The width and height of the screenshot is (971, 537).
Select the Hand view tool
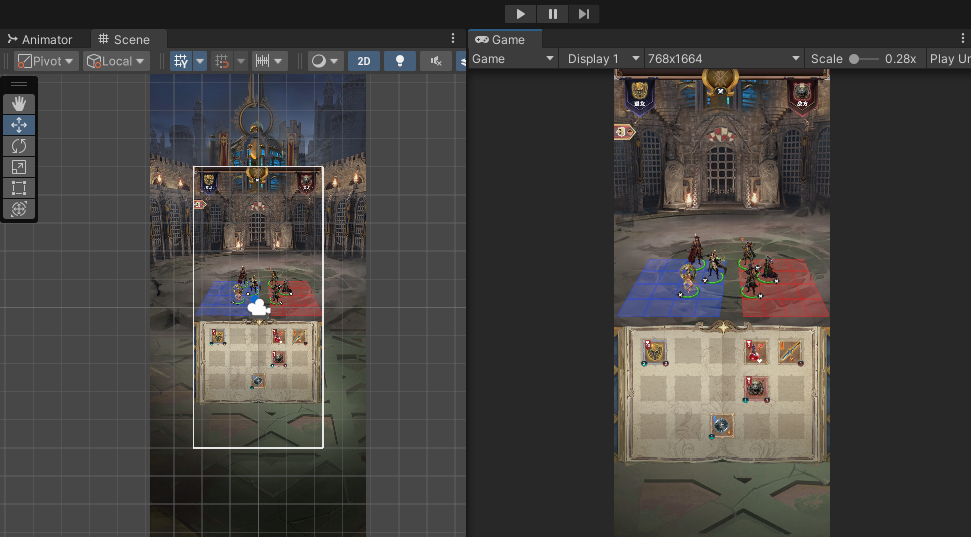point(19,104)
